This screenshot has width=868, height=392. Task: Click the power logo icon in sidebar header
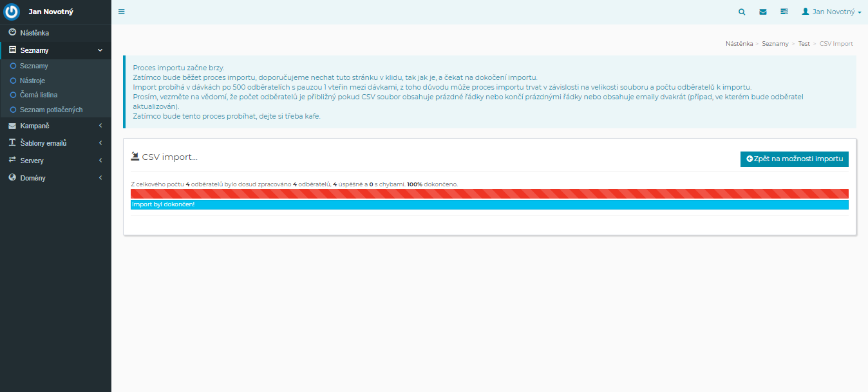pyautogui.click(x=12, y=12)
